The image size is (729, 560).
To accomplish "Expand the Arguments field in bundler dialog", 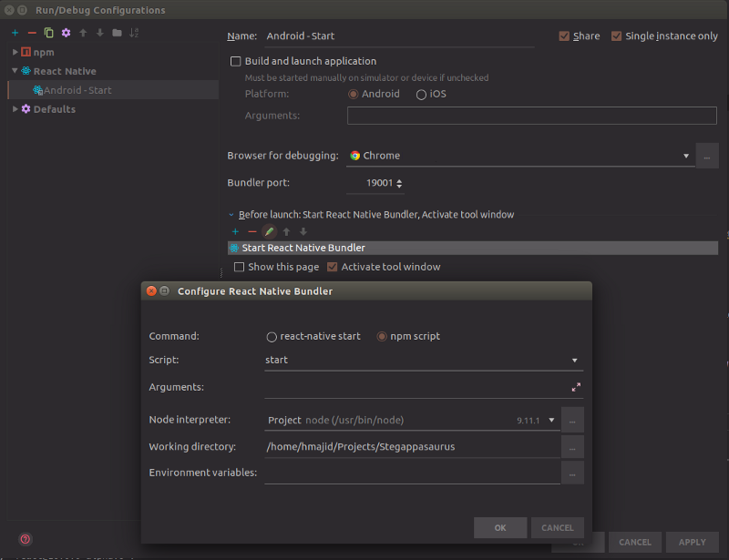I will (x=576, y=387).
